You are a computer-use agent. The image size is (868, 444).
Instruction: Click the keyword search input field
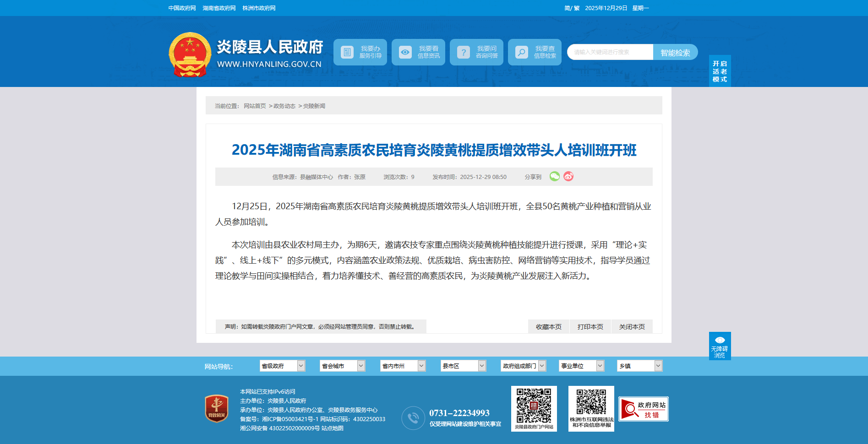click(x=610, y=52)
